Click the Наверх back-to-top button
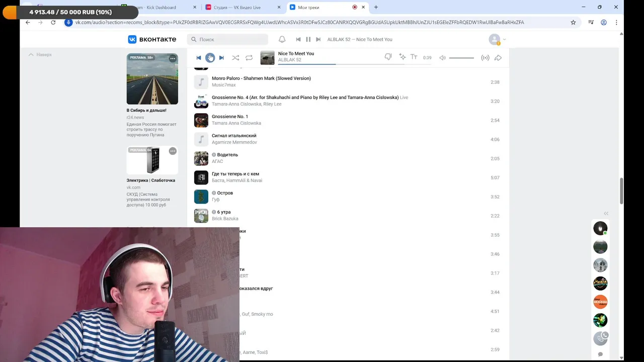 (x=40, y=54)
